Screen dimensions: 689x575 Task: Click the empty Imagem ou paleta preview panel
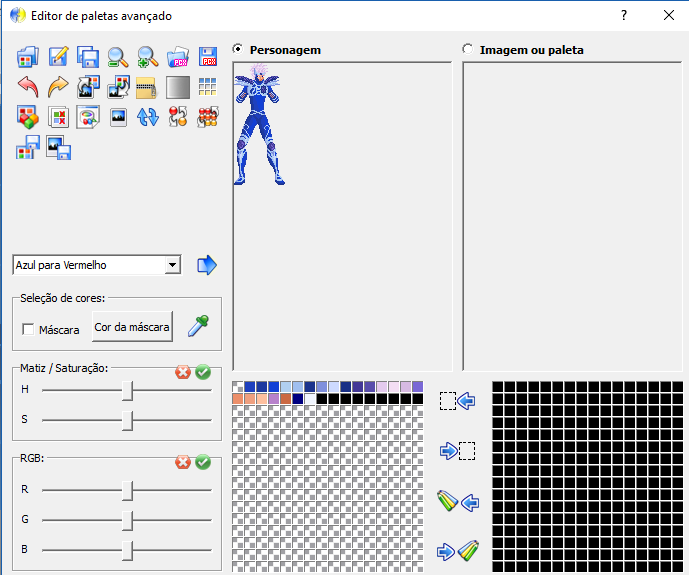[x=573, y=217]
